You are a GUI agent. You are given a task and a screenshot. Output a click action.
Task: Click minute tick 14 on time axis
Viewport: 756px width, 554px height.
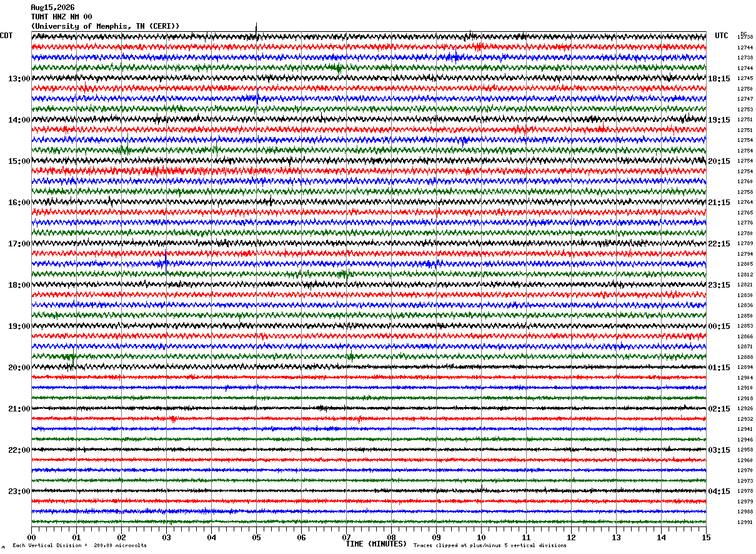[x=661, y=538]
